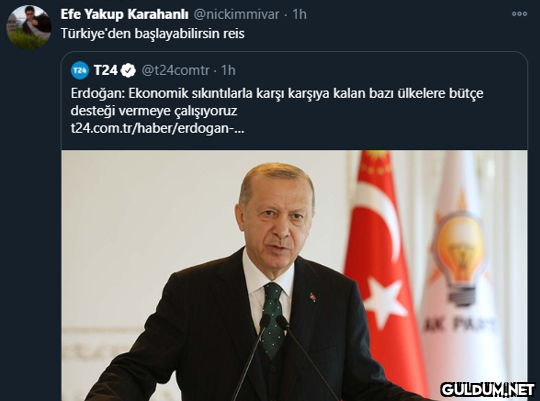540x401 pixels.
Task: Open the Efe Yakup Karahanlı display name
Action: pos(124,14)
